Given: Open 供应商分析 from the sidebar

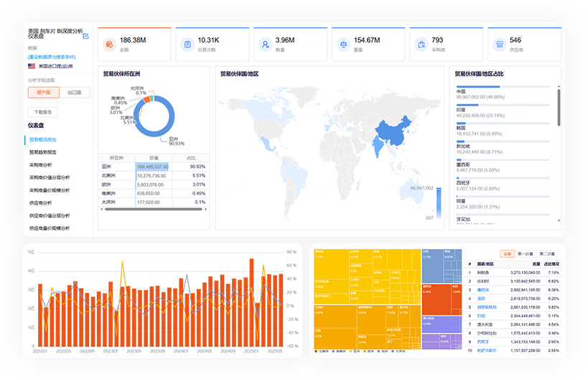Looking at the screenshot, I should pyautogui.click(x=40, y=203).
